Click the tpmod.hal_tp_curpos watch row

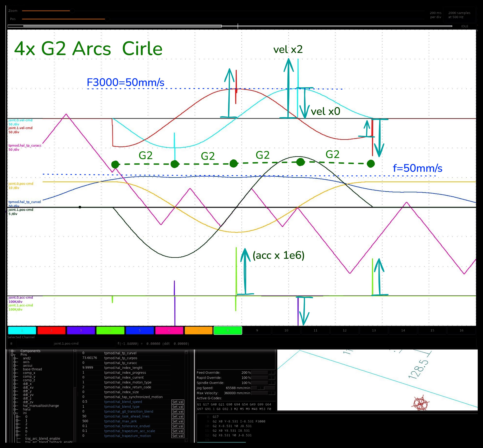pos(126,358)
